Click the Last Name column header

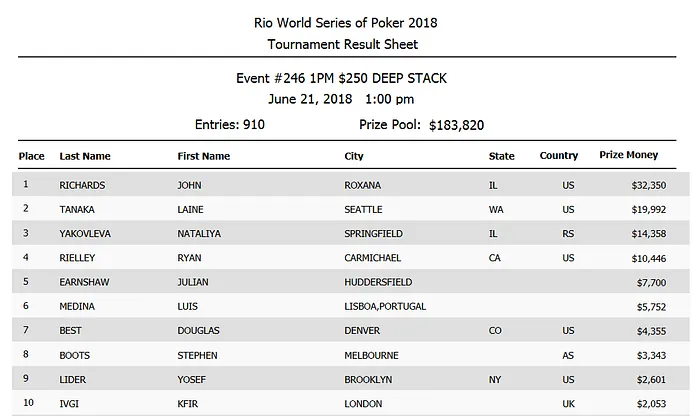pyautogui.click(x=85, y=156)
